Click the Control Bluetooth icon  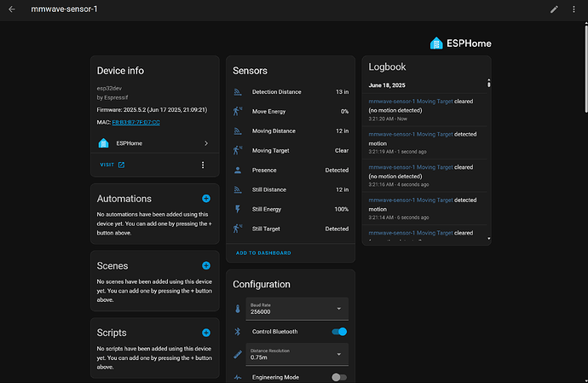(238, 332)
